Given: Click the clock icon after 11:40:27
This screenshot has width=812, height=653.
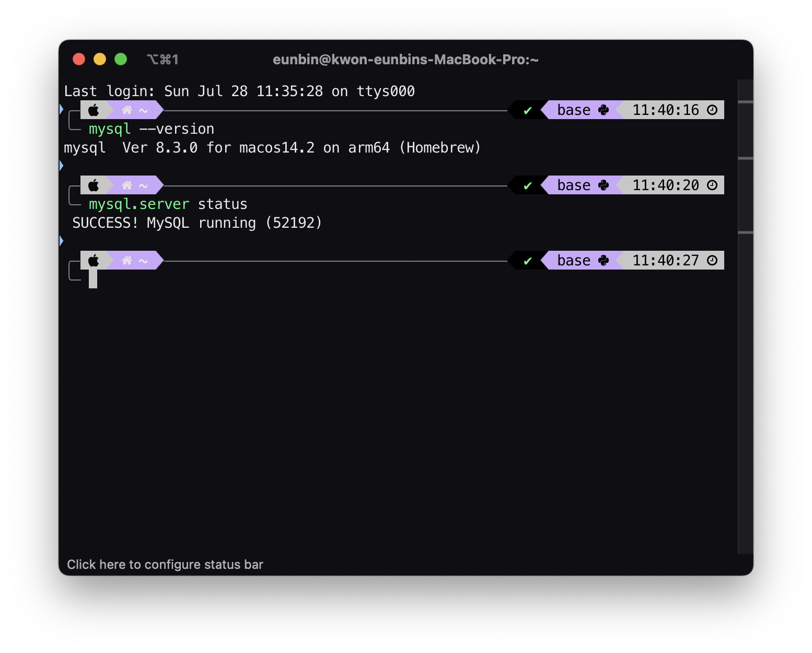Looking at the screenshot, I should click(x=712, y=260).
